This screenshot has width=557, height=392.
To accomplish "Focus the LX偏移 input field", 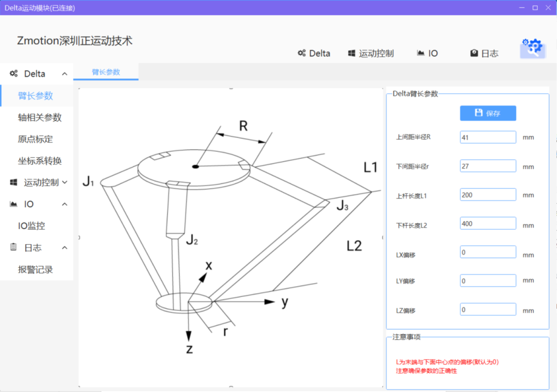I will pyautogui.click(x=488, y=252).
